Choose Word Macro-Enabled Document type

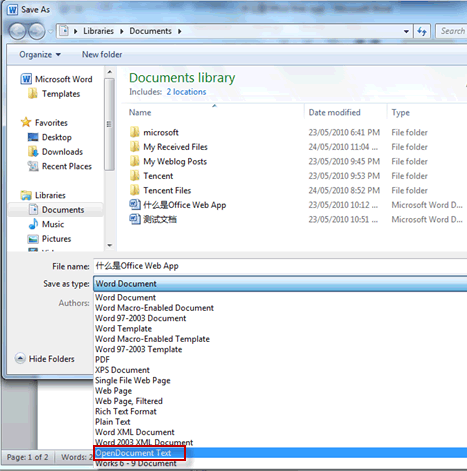[154, 308]
